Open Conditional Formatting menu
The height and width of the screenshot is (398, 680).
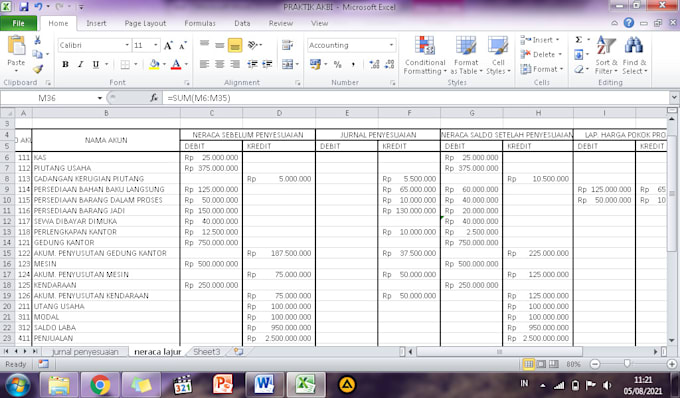[425, 55]
